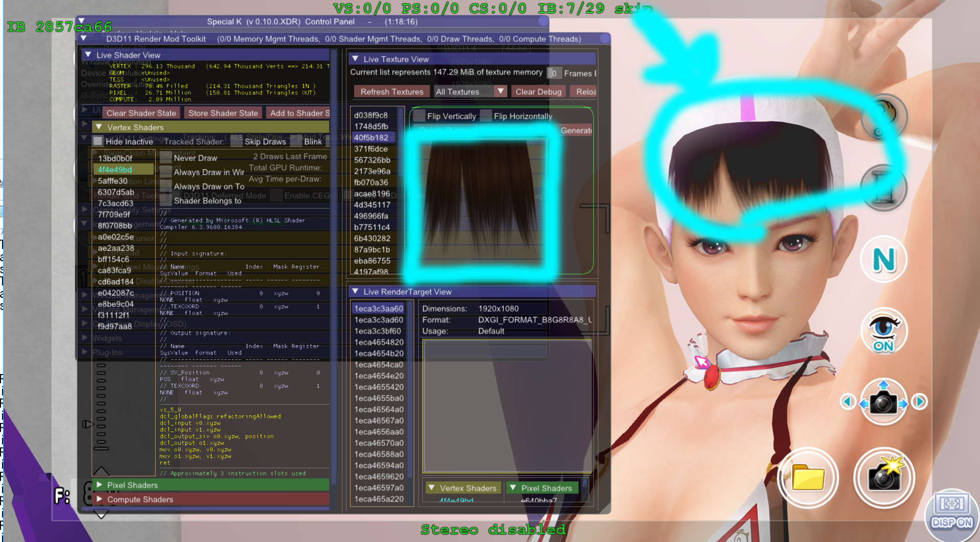Click Clear Debug button
The height and width of the screenshot is (542, 980).
(538, 91)
